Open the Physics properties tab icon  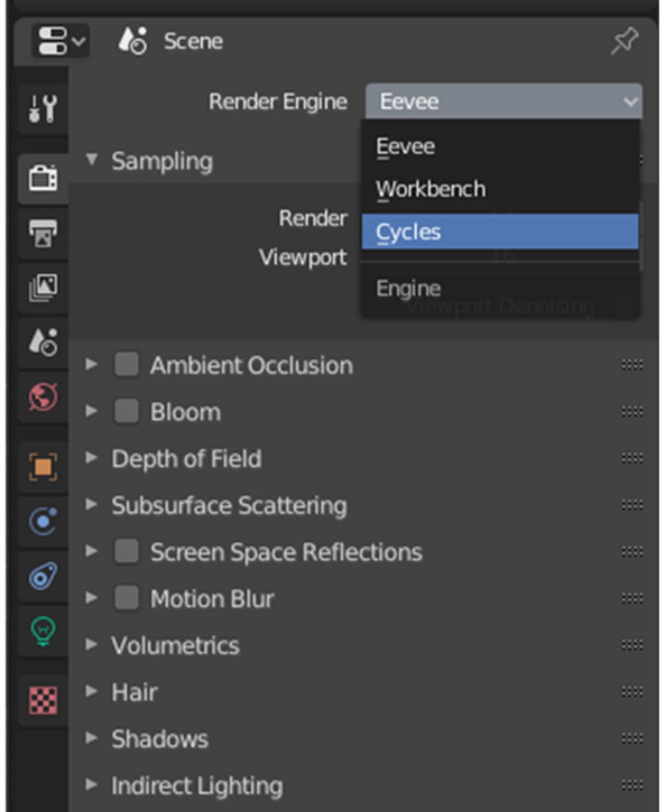pyautogui.click(x=43, y=521)
